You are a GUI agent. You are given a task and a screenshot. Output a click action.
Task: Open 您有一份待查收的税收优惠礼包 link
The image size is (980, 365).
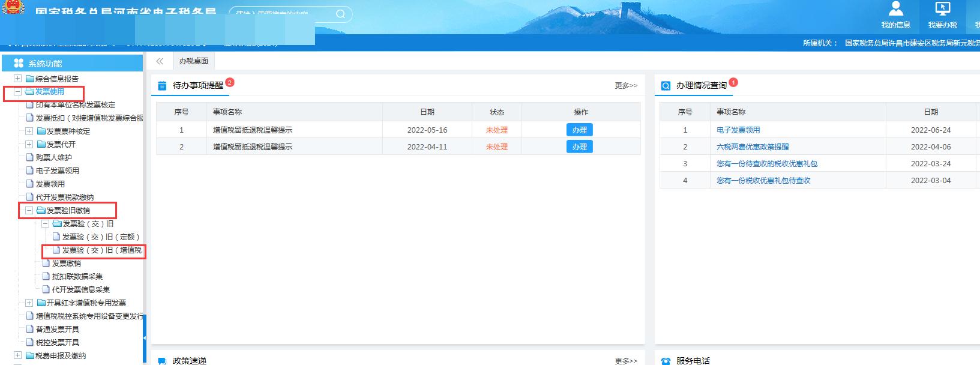[767, 163]
